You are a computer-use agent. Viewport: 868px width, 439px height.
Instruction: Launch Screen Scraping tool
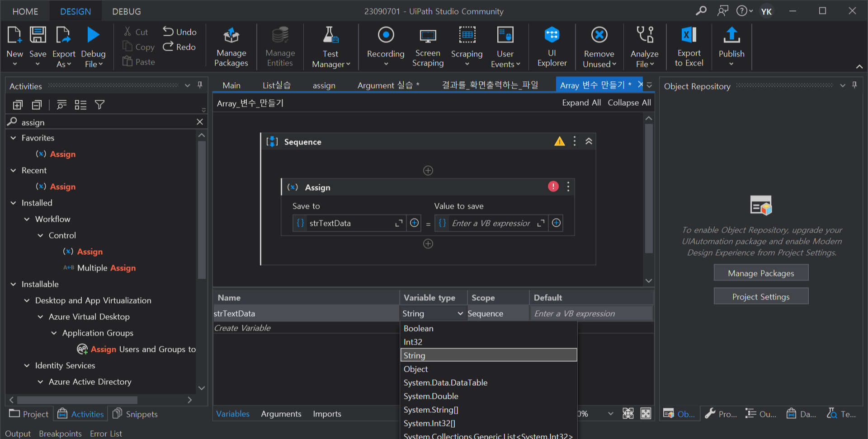(428, 47)
